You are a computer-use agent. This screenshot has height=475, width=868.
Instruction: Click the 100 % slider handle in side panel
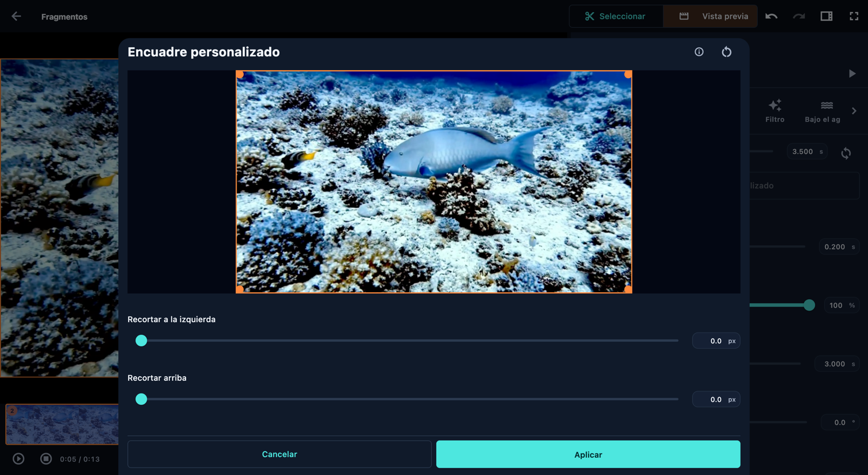pyautogui.click(x=809, y=305)
